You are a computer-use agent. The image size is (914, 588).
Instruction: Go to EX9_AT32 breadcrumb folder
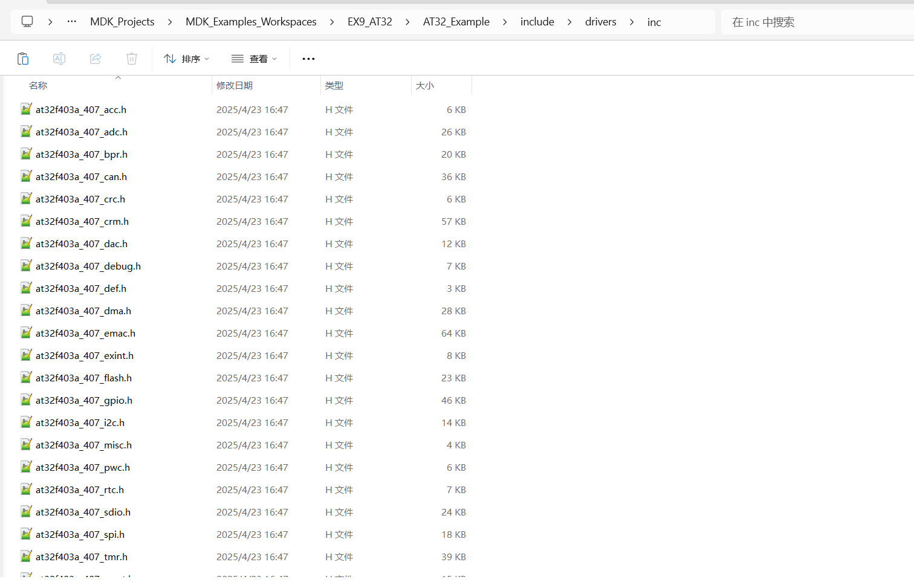click(x=370, y=22)
